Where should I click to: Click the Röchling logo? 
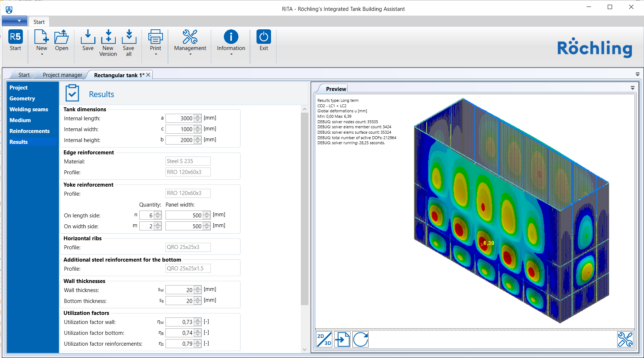594,47
